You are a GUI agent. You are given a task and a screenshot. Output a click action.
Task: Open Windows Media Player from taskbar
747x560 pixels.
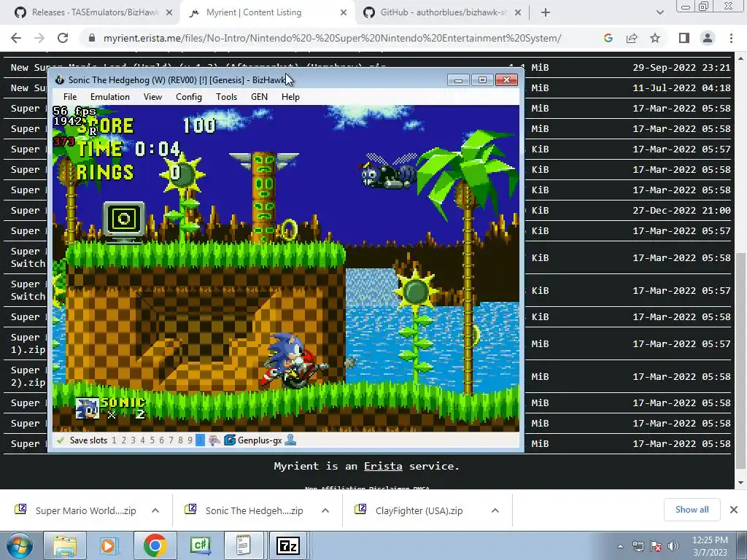(108, 545)
